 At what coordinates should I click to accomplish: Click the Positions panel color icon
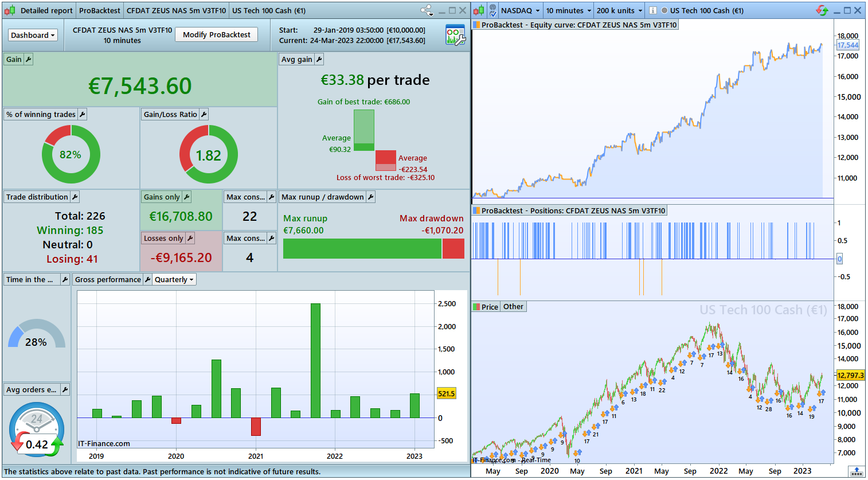[476, 210]
